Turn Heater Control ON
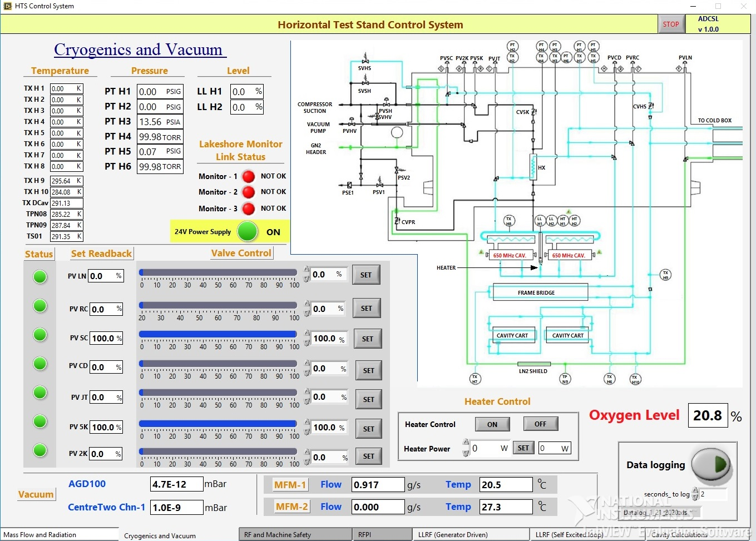 pyautogui.click(x=492, y=424)
